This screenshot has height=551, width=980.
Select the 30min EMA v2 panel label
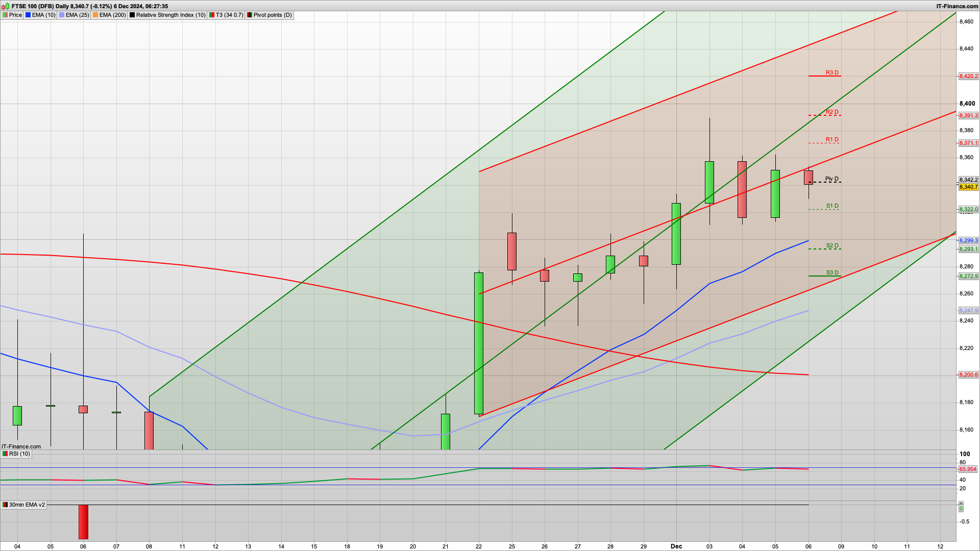(27, 505)
